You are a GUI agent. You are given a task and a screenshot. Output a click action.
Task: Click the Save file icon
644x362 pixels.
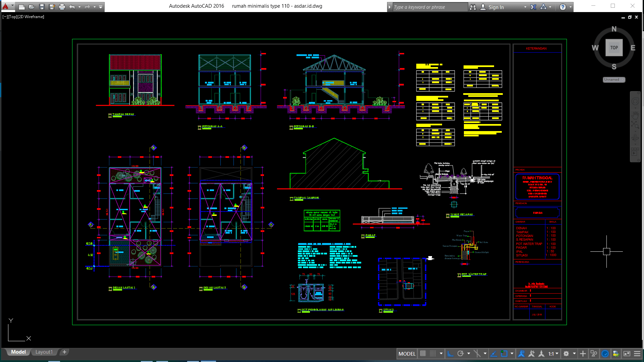42,7
